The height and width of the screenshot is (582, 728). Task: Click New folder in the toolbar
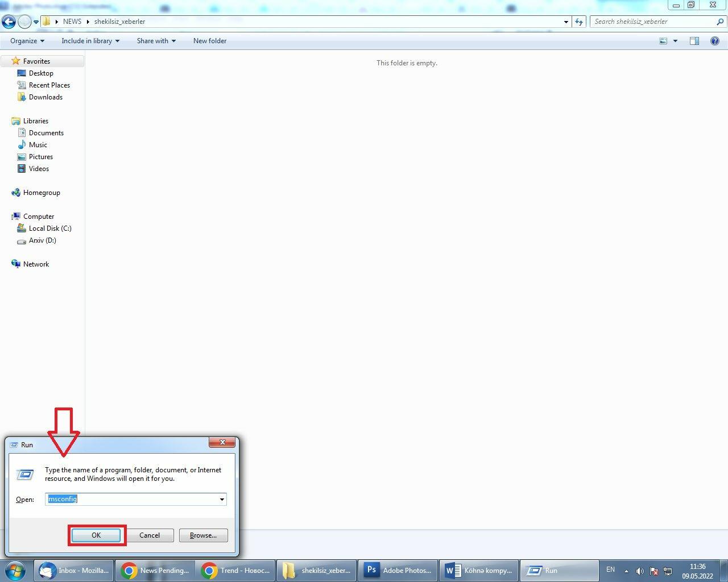click(x=210, y=41)
